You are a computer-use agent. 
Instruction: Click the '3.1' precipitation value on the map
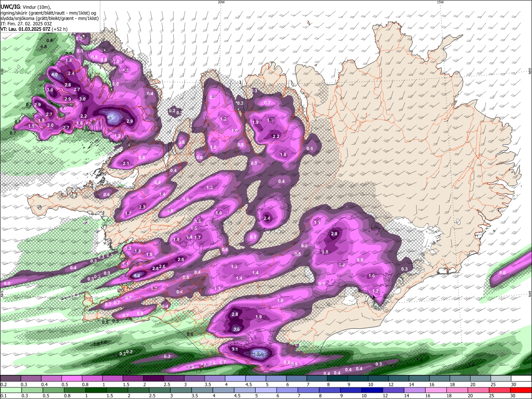point(234,349)
